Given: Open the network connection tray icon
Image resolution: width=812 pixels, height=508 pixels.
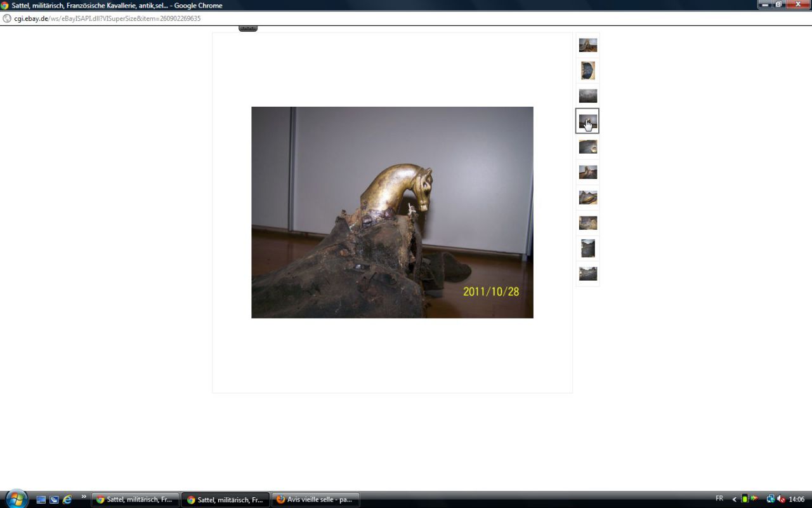Looking at the screenshot, I should [x=770, y=499].
